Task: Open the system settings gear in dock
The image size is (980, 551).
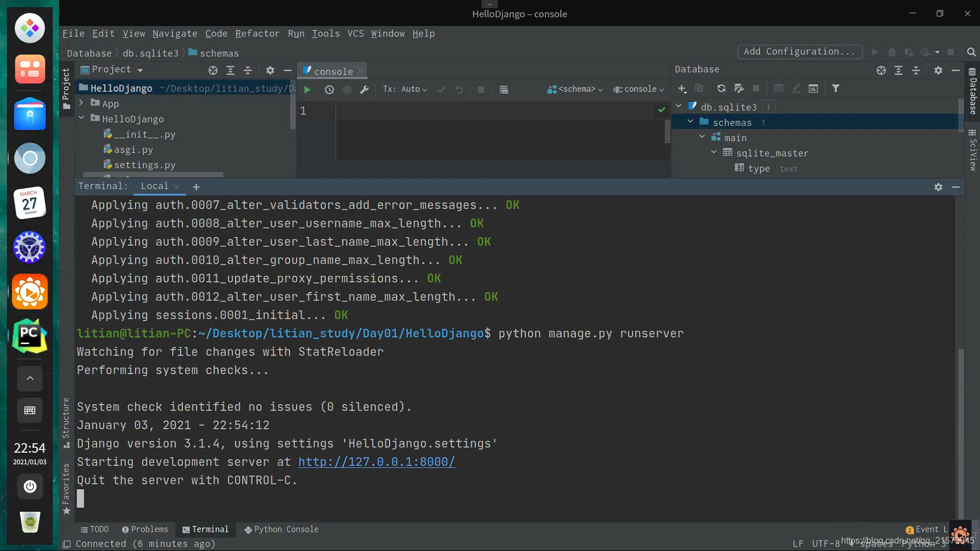Action: click(x=30, y=247)
